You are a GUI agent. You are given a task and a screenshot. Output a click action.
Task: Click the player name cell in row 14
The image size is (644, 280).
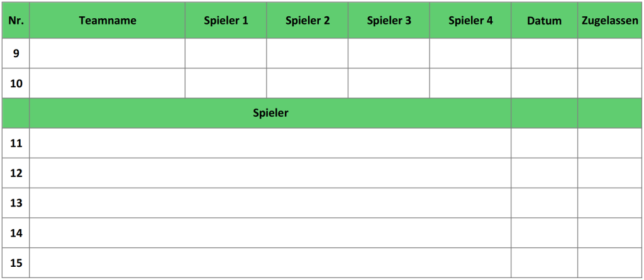pyautogui.click(x=270, y=233)
